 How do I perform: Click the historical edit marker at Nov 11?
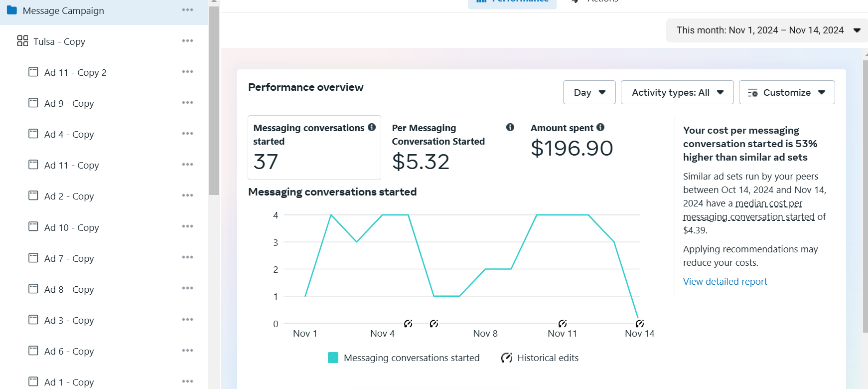(x=562, y=324)
